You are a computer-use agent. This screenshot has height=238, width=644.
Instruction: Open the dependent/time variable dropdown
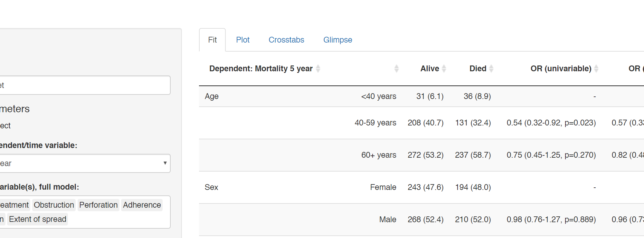tap(84, 164)
